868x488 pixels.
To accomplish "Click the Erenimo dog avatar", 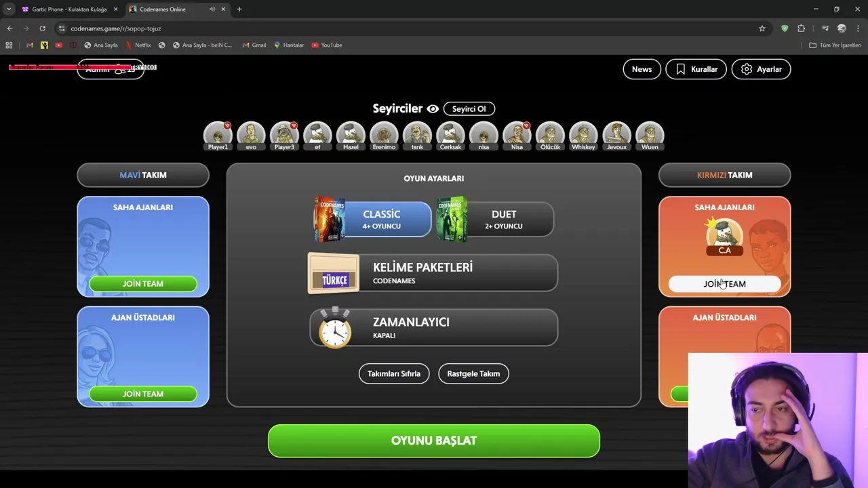I will (x=384, y=135).
